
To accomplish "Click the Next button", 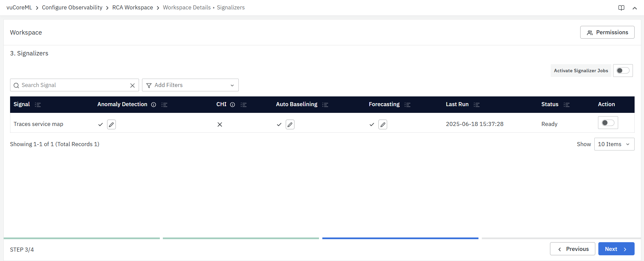I will click(616, 249).
